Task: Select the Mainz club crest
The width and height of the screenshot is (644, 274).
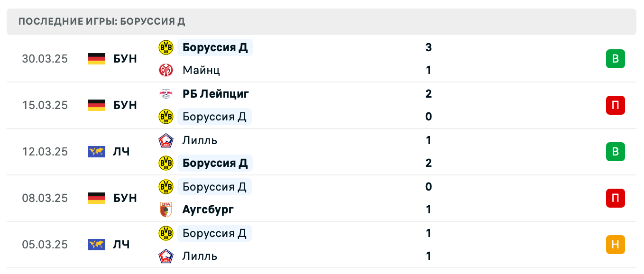Action: [166, 70]
